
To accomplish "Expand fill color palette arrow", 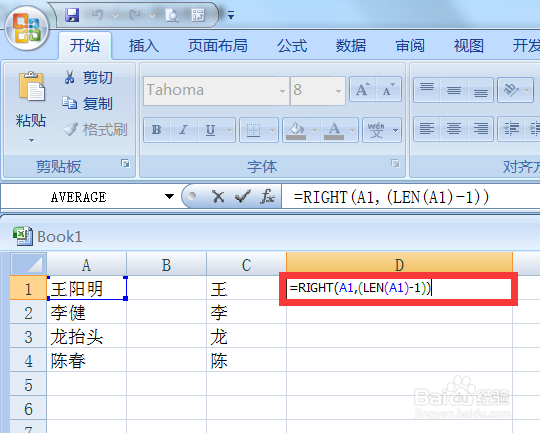I will point(314,130).
